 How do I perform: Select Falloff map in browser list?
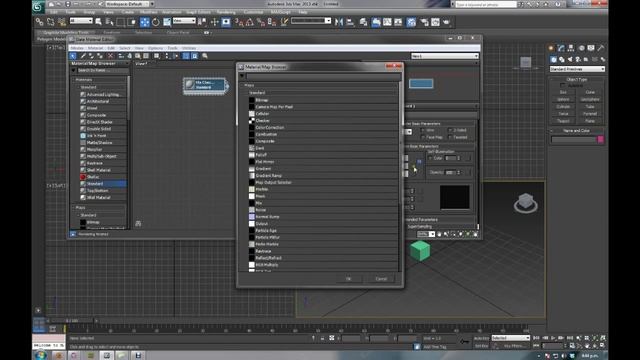pos(322,155)
